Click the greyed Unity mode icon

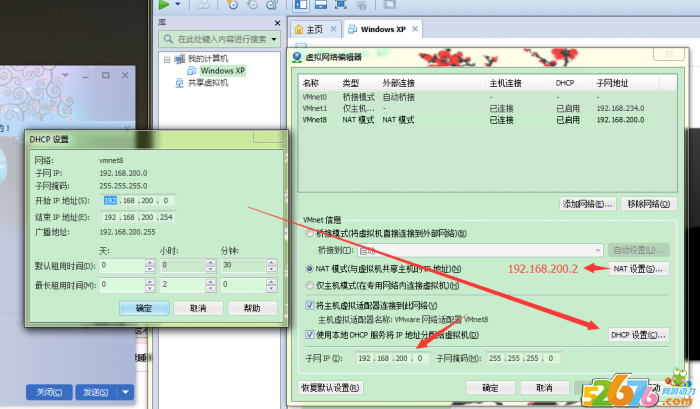click(x=362, y=4)
